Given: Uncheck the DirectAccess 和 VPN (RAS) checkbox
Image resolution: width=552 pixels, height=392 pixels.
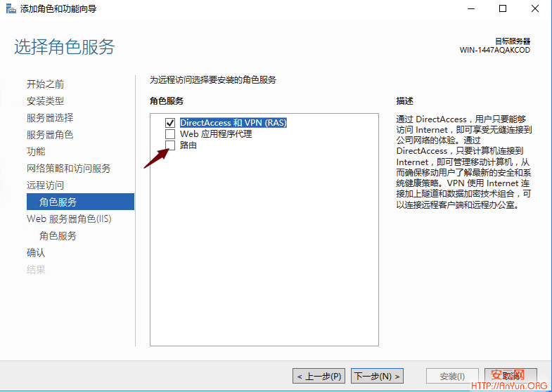Looking at the screenshot, I should tap(169, 123).
